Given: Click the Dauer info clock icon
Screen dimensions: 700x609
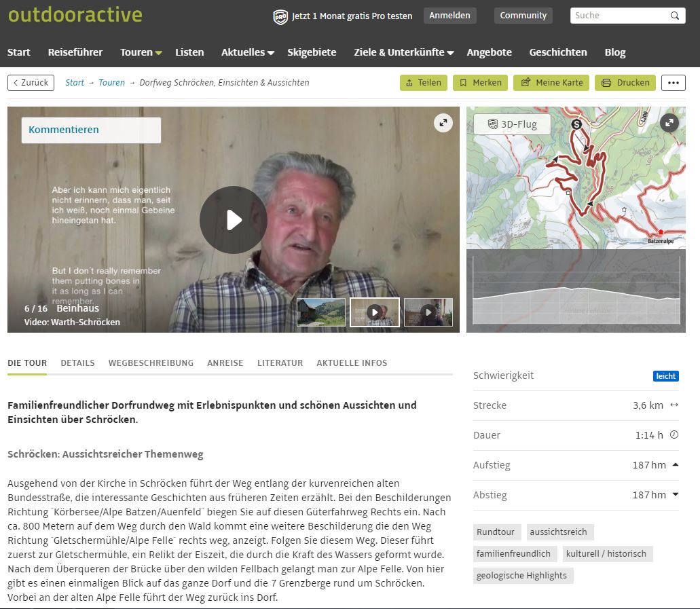Looking at the screenshot, I should pyautogui.click(x=674, y=435).
